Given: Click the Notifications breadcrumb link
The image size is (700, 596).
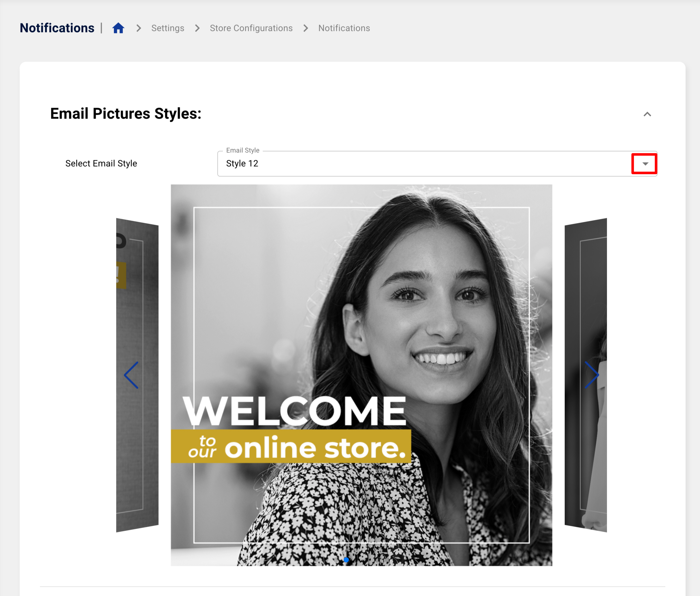Looking at the screenshot, I should coord(344,28).
